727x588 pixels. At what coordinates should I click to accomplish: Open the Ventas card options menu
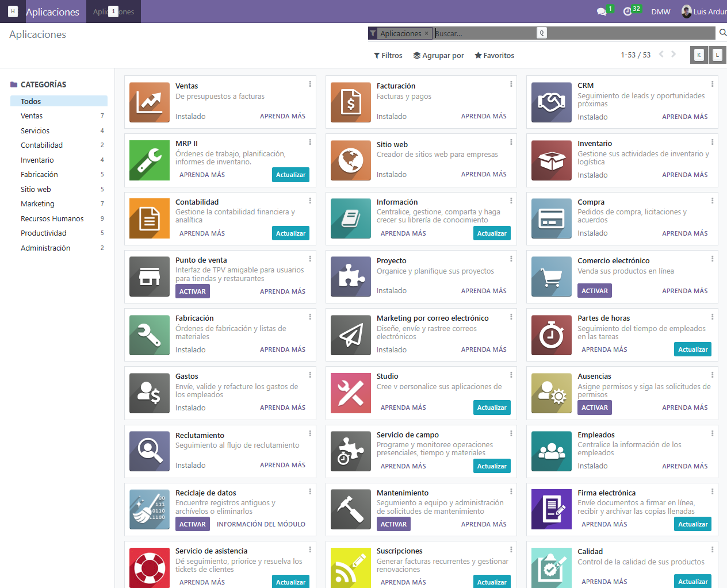(x=310, y=84)
